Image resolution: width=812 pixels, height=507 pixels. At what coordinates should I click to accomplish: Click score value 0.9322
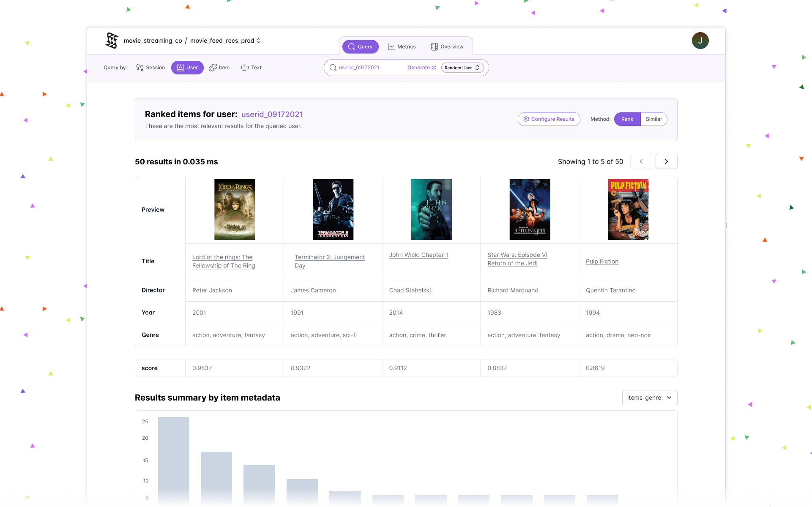click(301, 368)
